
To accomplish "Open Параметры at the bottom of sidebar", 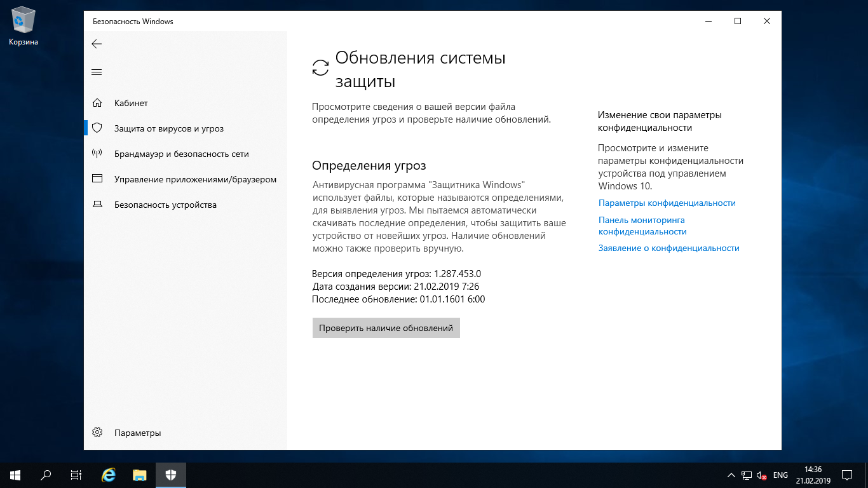I will [x=186, y=433].
